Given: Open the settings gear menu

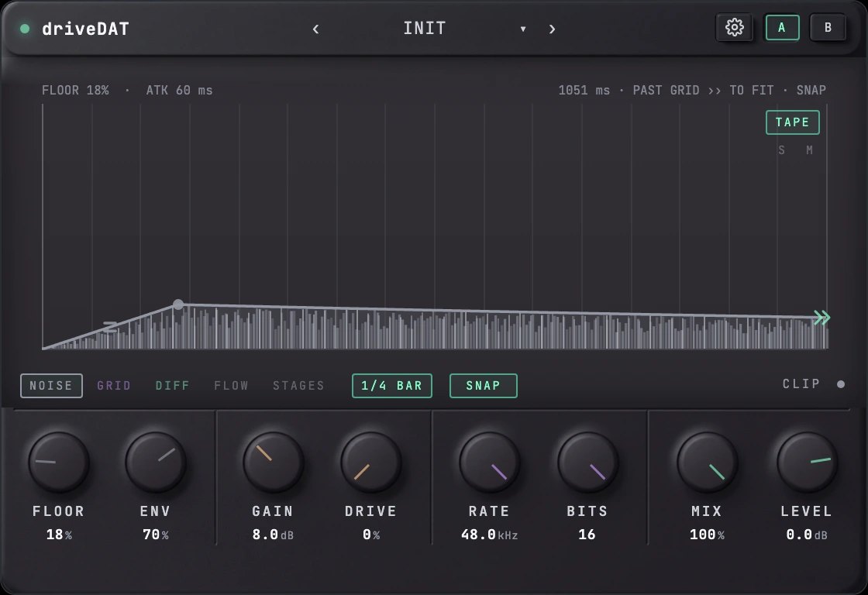Looking at the screenshot, I should click(734, 27).
